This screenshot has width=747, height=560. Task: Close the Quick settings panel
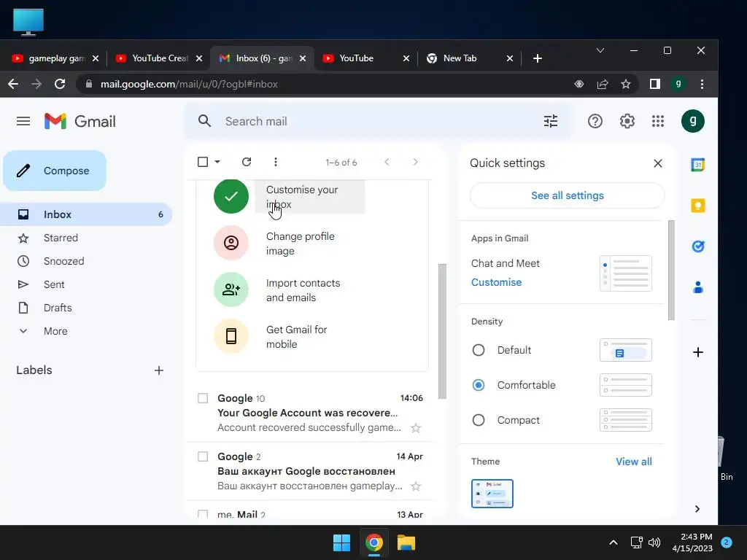pos(658,163)
